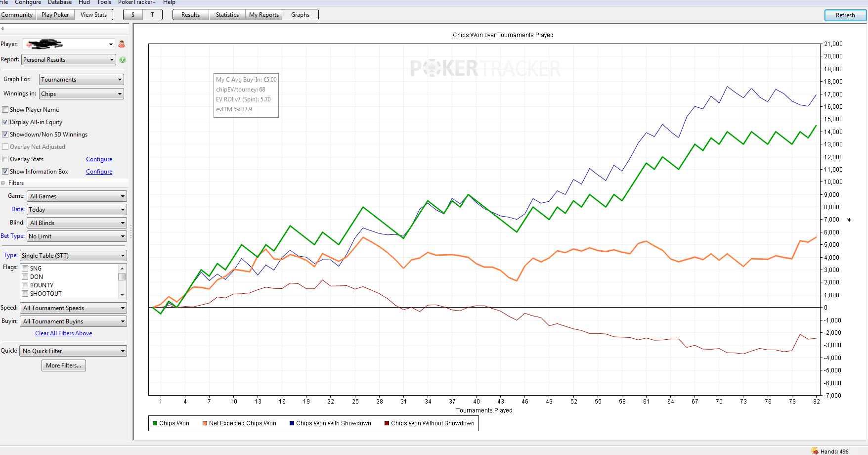Open the Speed dropdown
This screenshot has height=455, width=868.
click(x=73, y=308)
